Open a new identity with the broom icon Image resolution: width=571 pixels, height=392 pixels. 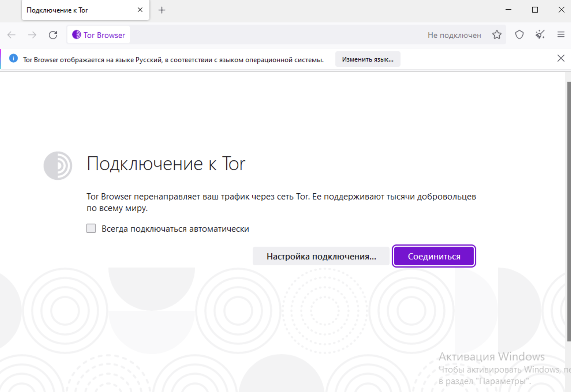pyautogui.click(x=539, y=34)
